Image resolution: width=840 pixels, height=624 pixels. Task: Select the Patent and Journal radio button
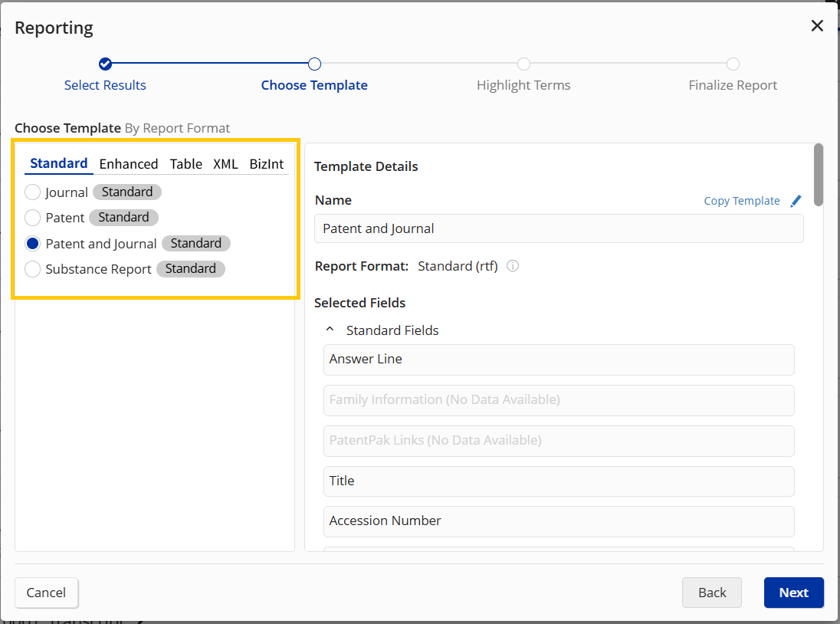click(x=33, y=244)
